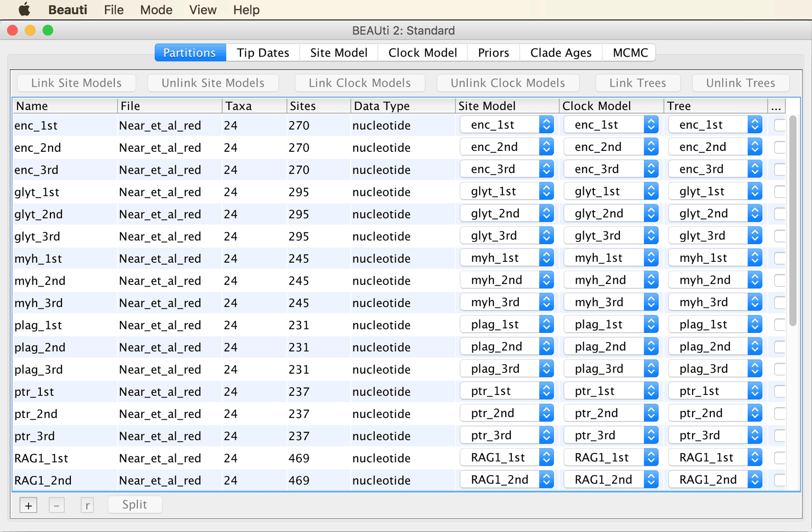
Task: Open the ptr_1st Clock Model dropdown
Action: (611, 391)
